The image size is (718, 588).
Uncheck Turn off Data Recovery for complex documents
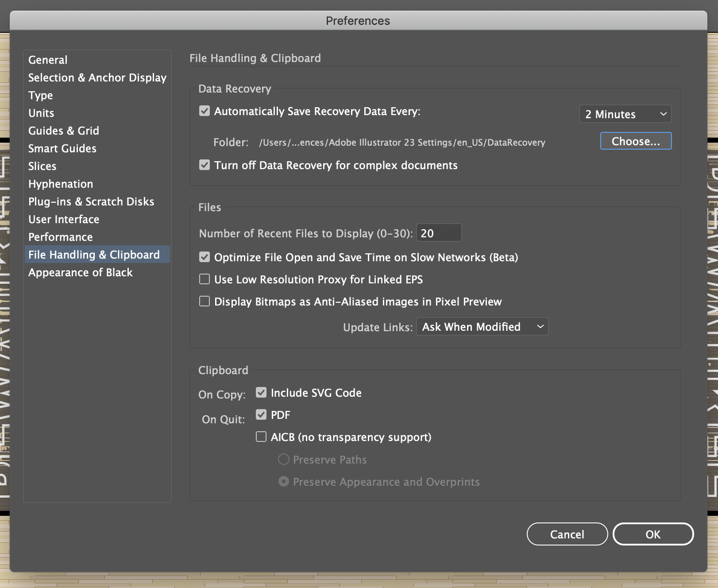(x=204, y=165)
